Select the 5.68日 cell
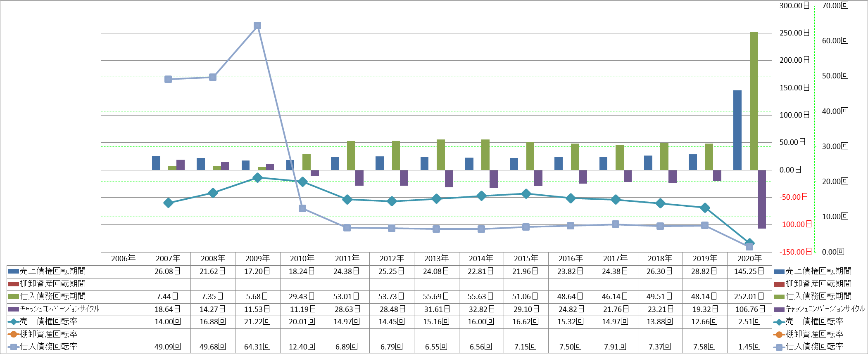This screenshot has width=868, height=354. pos(257,297)
